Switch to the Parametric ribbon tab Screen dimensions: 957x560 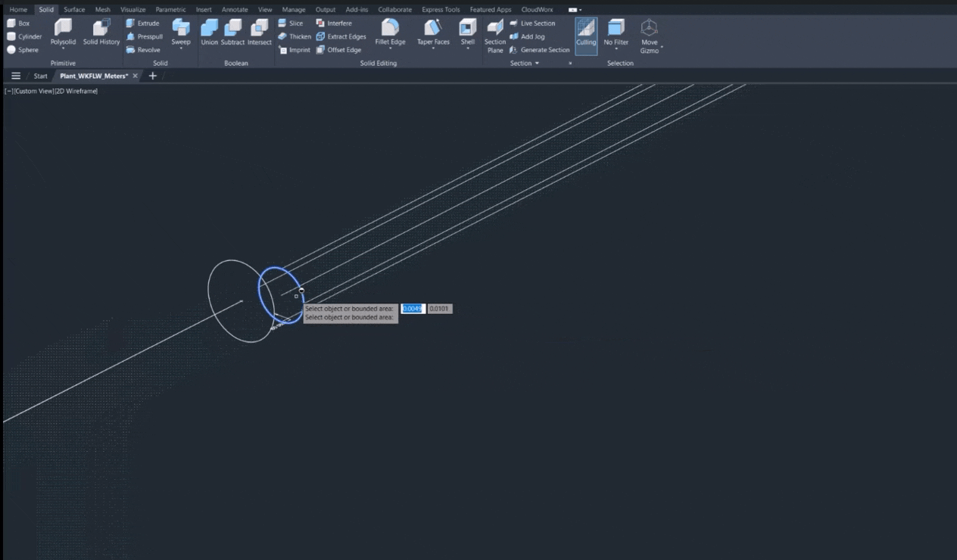coord(170,10)
